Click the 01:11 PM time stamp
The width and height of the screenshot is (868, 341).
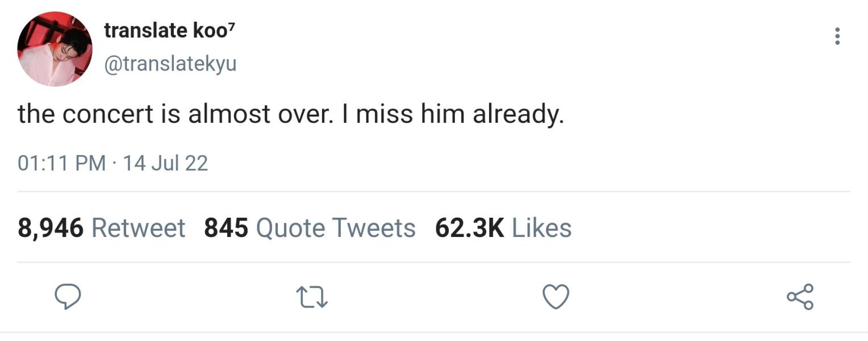(x=62, y=163)
